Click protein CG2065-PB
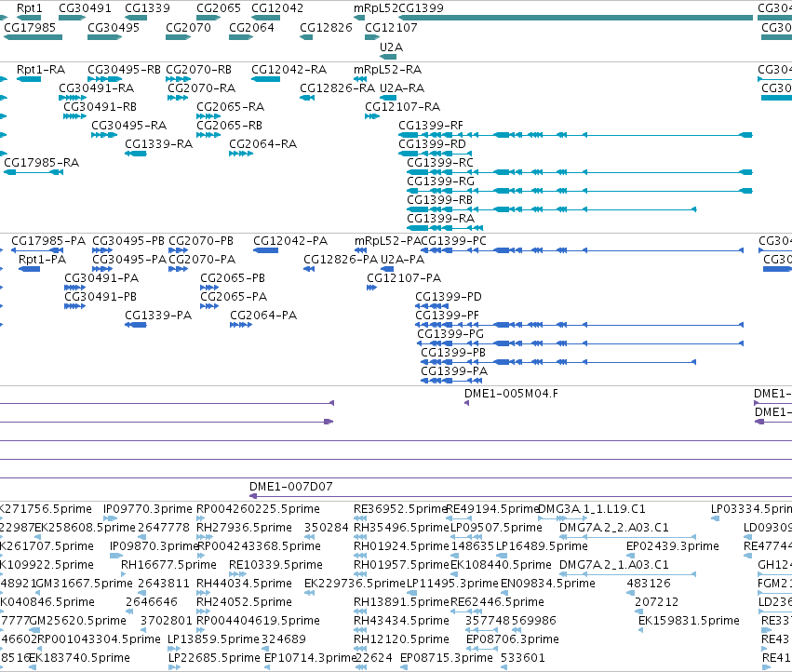This screenshot has width=792, height=672. (x=233, y=278)
